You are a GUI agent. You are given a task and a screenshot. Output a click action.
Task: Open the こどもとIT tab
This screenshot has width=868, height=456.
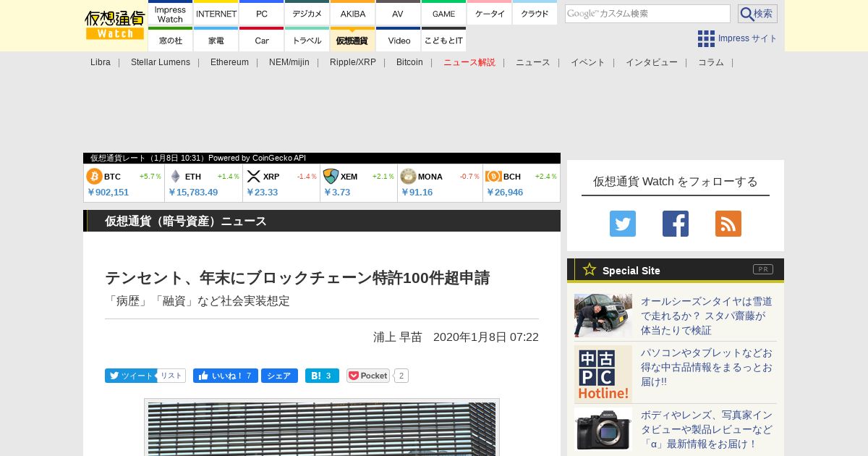coord(444,40)
